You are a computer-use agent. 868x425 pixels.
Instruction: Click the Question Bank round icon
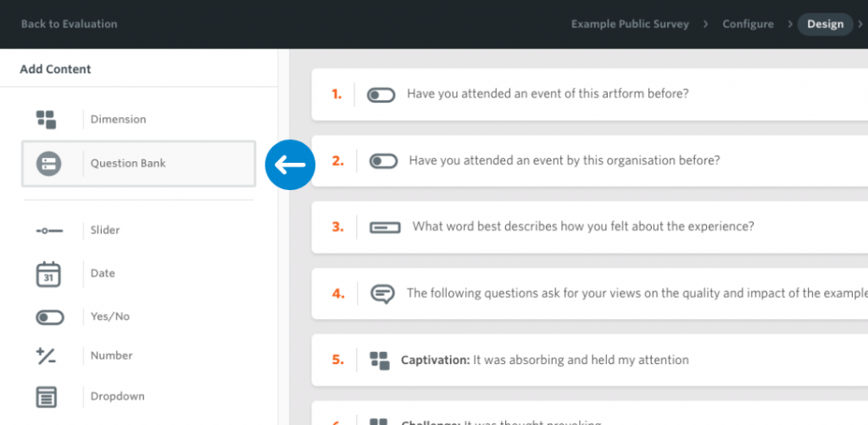click(x=48, y=164)
